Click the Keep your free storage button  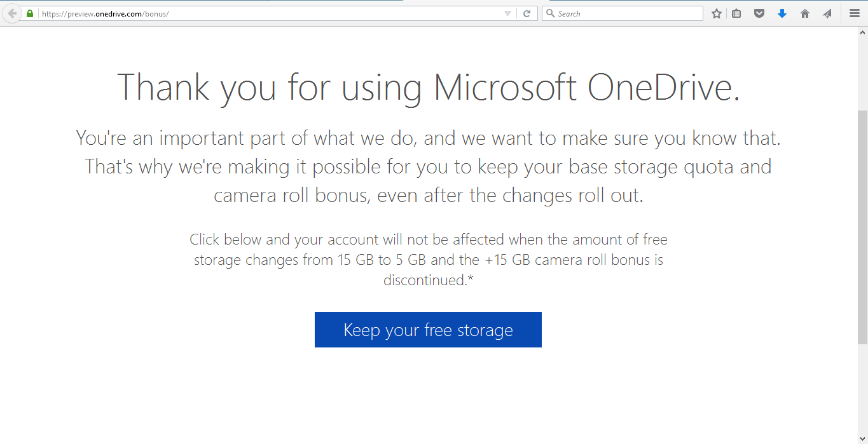tap(428, 330)
